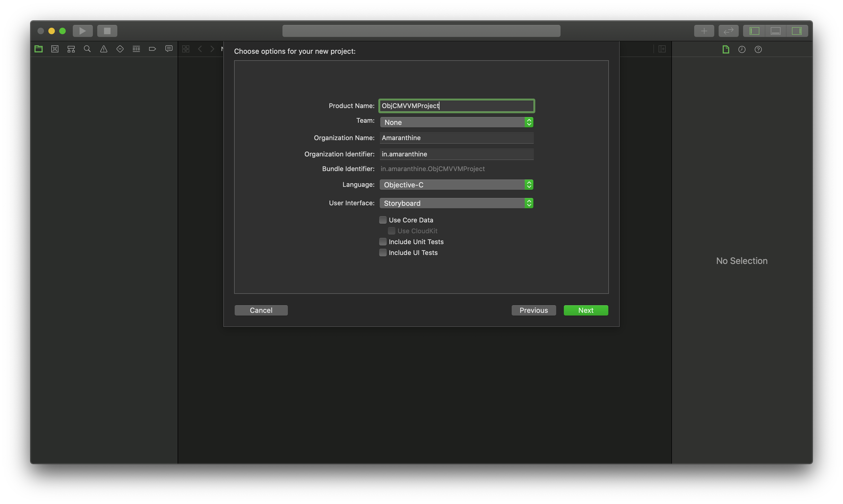Click the Organization Name text field
Viewport: 843px width, 504px height.
click(x=456, y=138)
